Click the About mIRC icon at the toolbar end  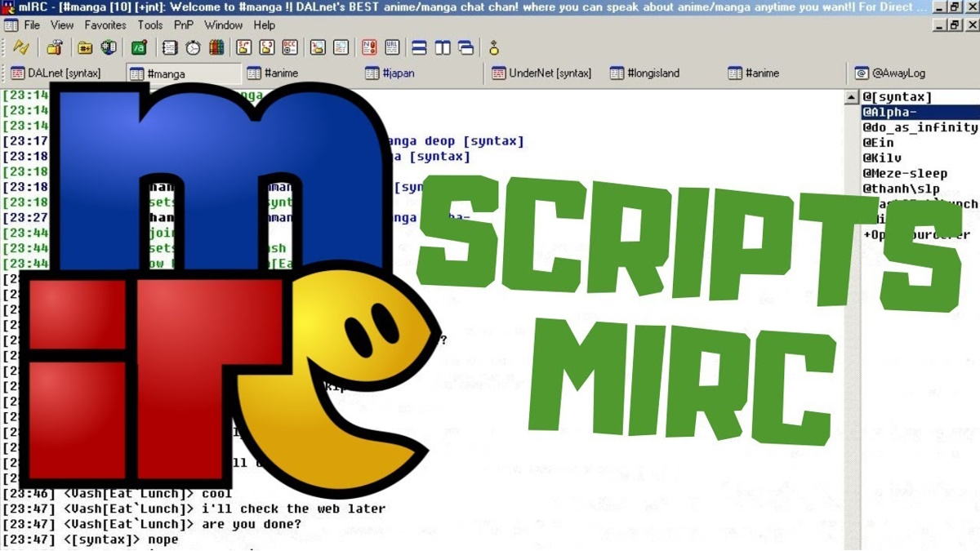[x=494, y=47]
